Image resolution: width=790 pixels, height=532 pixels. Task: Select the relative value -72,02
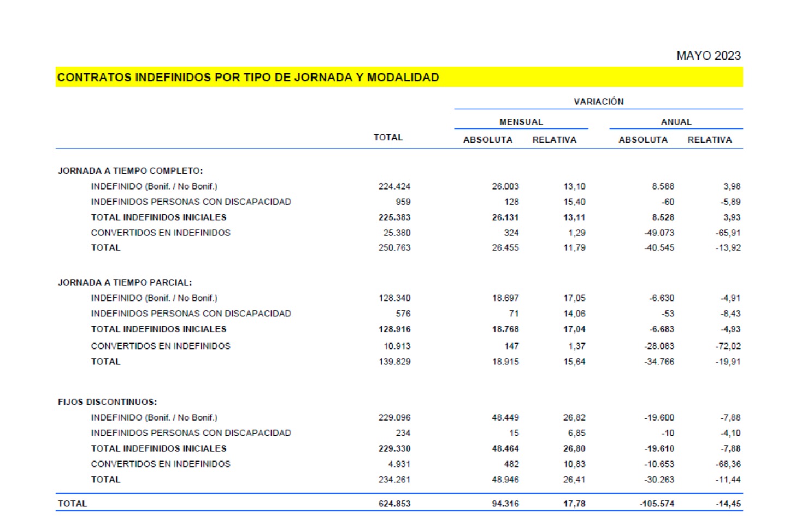[728, 346]
